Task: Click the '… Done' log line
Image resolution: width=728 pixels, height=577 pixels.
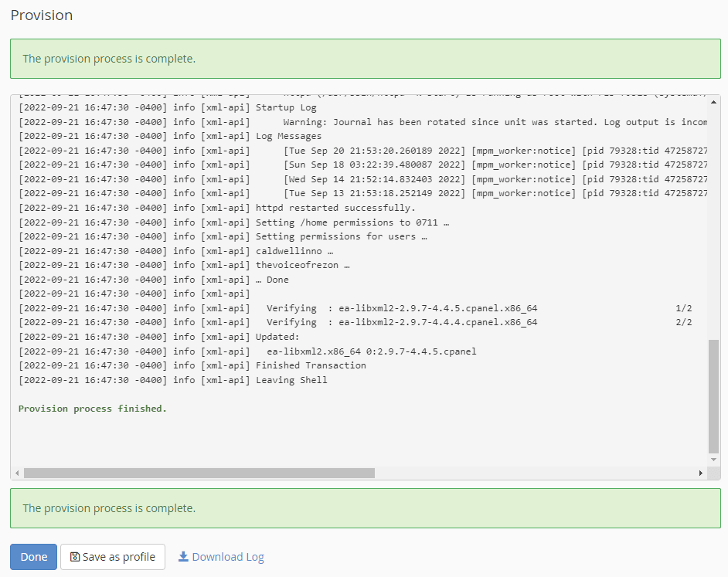Action: click(x=154, y=280)
